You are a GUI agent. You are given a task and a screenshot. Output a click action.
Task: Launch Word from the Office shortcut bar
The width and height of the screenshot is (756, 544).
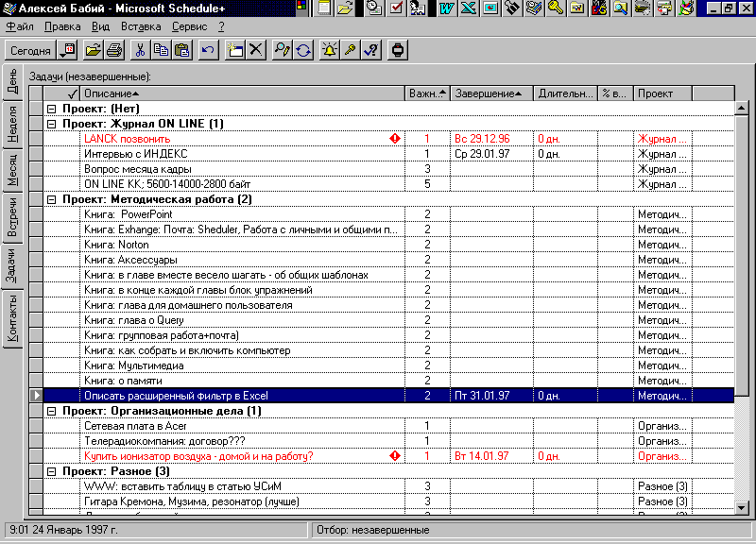[x=446, y=8]
